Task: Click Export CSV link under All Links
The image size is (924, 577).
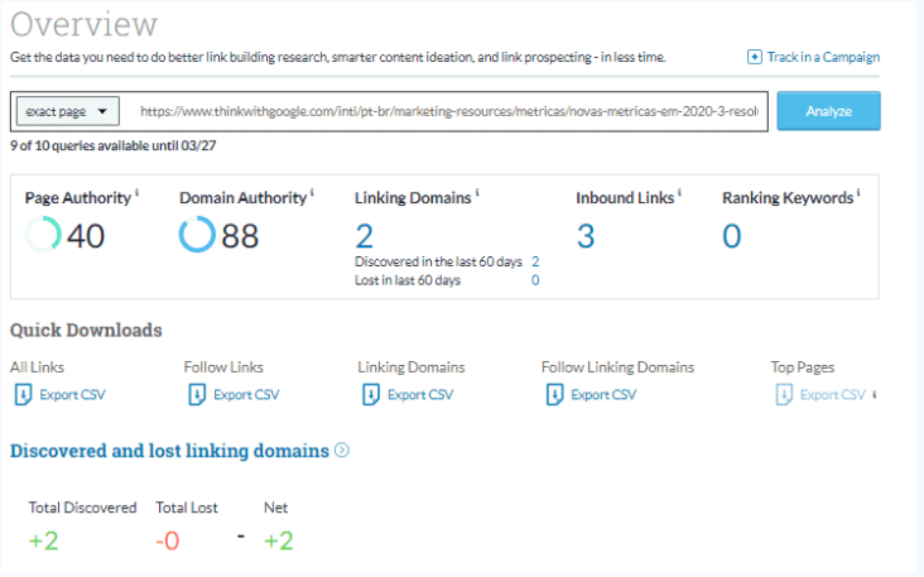Action: coord(72,395)
